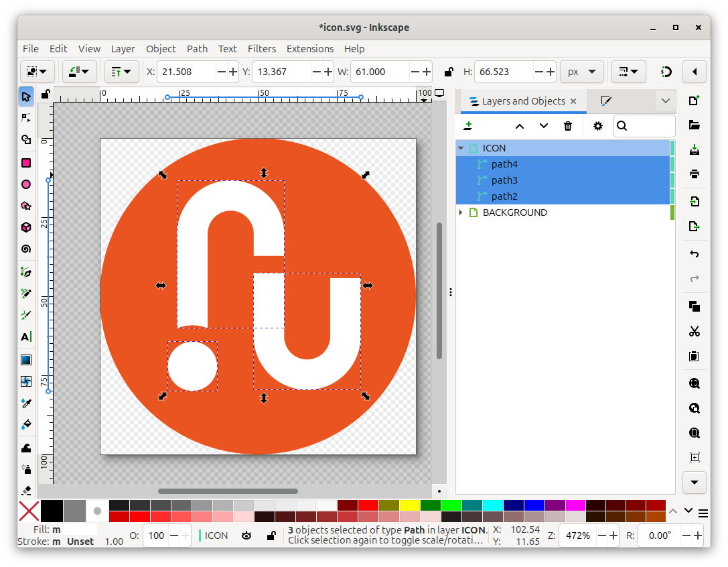Open raise/lower order dropdown
728x567 pixels.
click(x=122, y=72)
